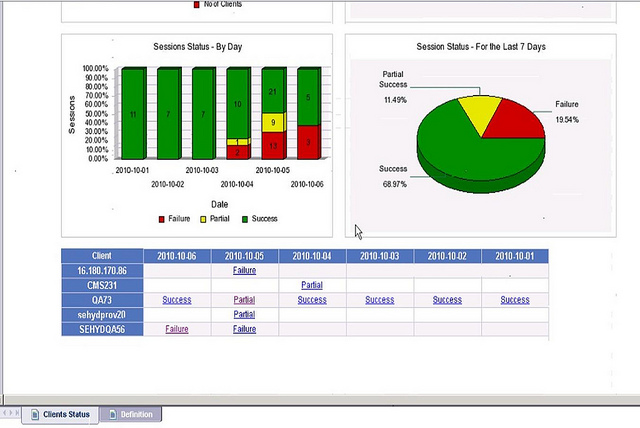
Task: Click the yellow Partial legend swatch
Action: [x=205, y=218]
